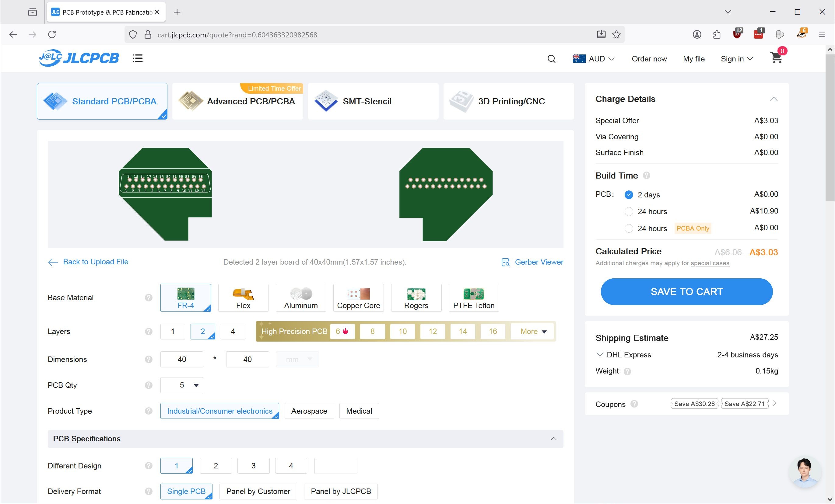Click the SAVE TO CART button

(686, 292)
